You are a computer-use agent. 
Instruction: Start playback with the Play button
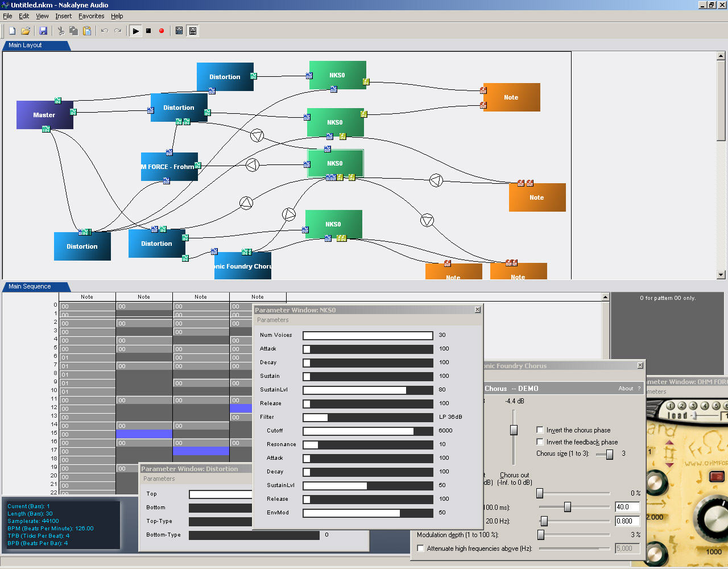pyautogui.click(x=135, y=31)
